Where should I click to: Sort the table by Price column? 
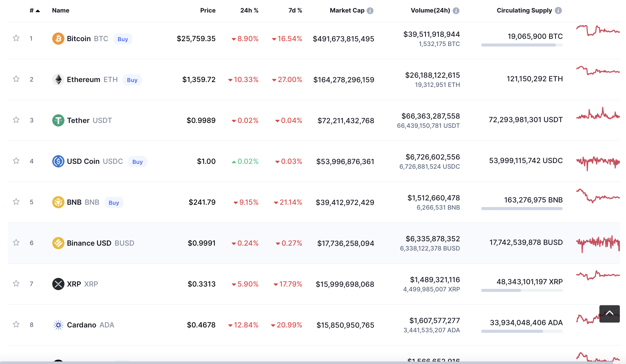click(208, 10)
